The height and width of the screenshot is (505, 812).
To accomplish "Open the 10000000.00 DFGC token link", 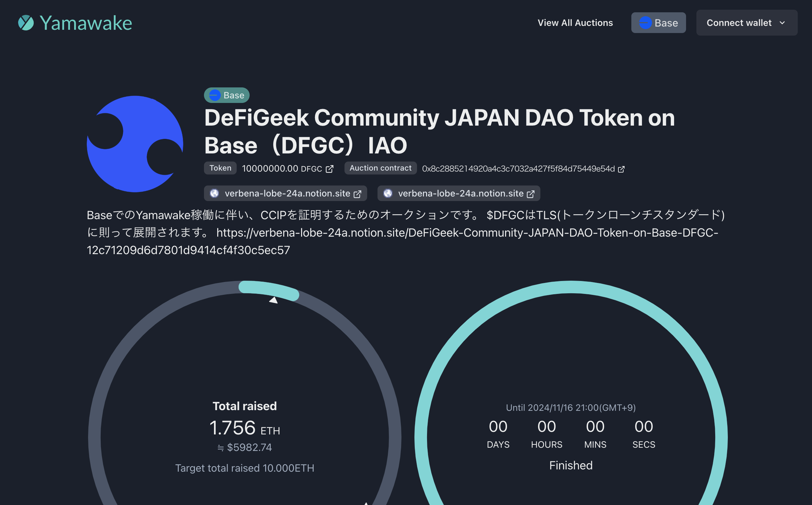I will (x=287, y=168).
